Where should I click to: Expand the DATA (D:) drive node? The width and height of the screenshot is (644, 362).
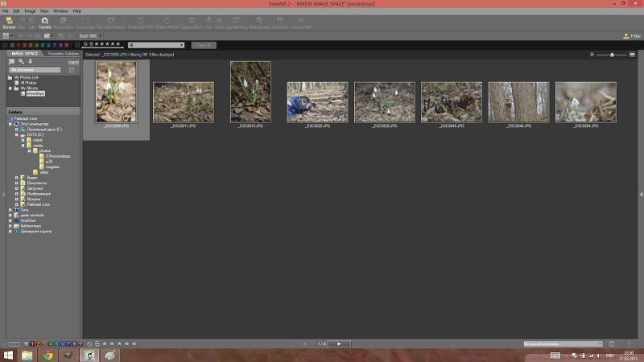coord(17,134)
